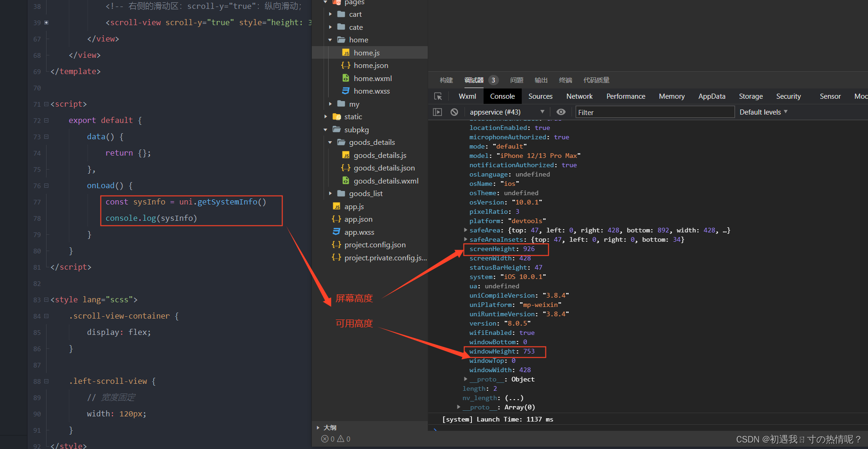Open the home.wxss file
This screenshot has width=868, height=449.
tap(371, 91)
